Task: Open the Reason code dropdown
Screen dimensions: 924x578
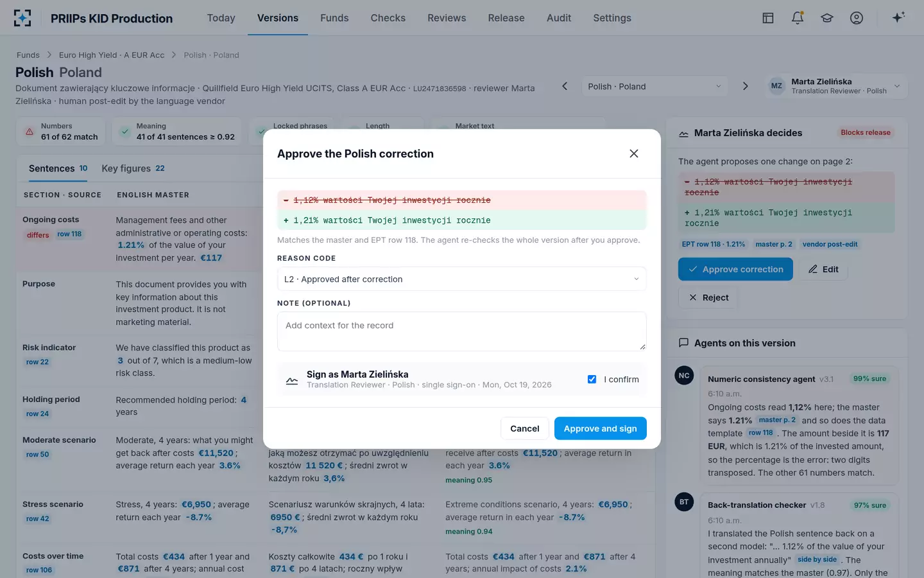Action: (x=461, y=279)
